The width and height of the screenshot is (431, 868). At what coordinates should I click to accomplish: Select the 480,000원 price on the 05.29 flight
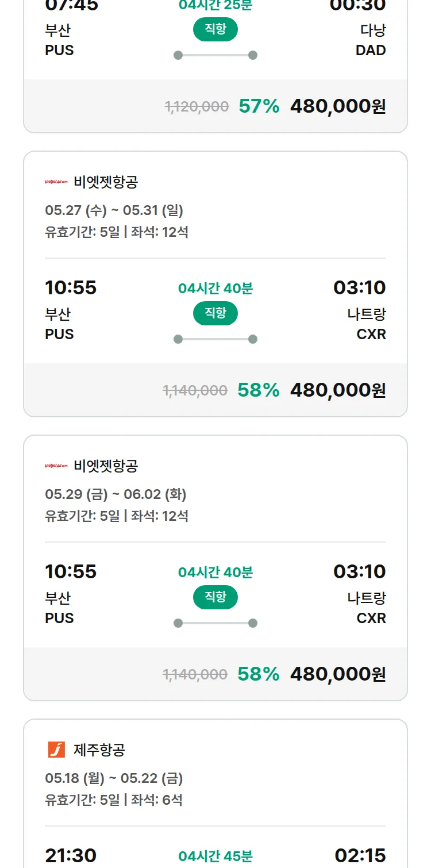tap(338, 674)
